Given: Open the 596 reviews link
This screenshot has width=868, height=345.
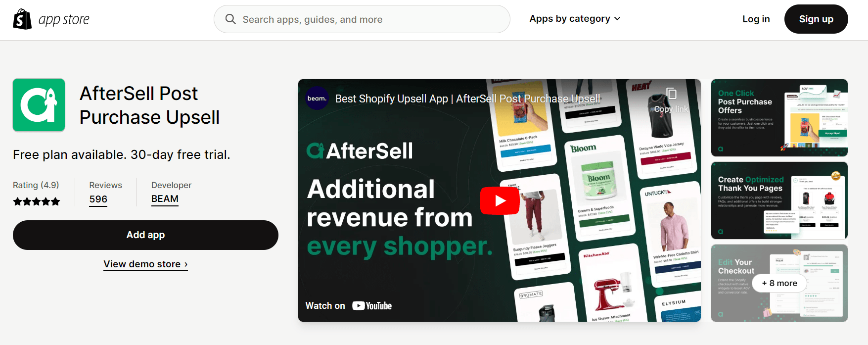Looking at the screenshot, I should coord(98,199).
